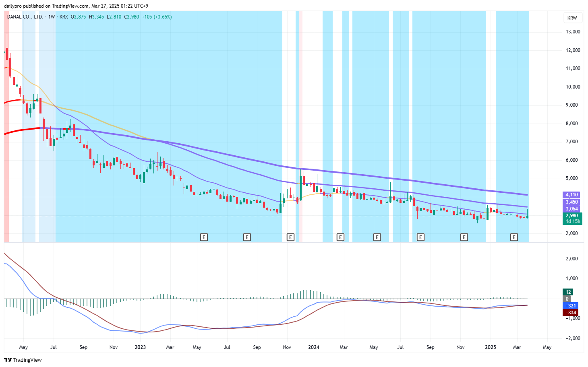Screen dimensions: 588x367
Task: Click the change value +105 (+3.65%)
Action: 157,17
